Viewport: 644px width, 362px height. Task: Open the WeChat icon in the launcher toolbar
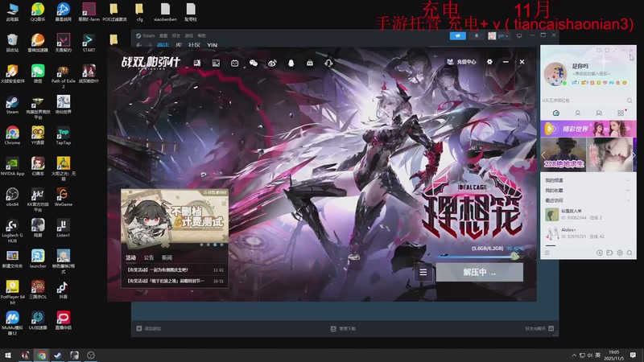(x=254, y=63)
